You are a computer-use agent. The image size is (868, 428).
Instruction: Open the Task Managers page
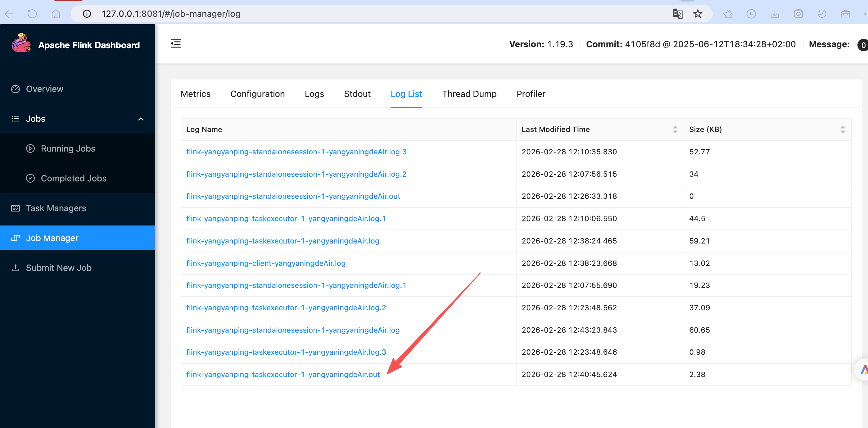coord(56,208)
